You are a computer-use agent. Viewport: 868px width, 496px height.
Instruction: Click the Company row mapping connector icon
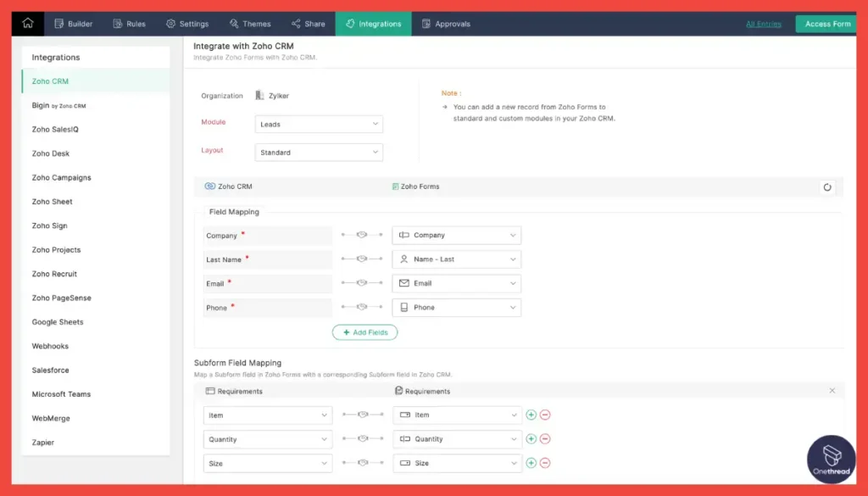(362, 235)
